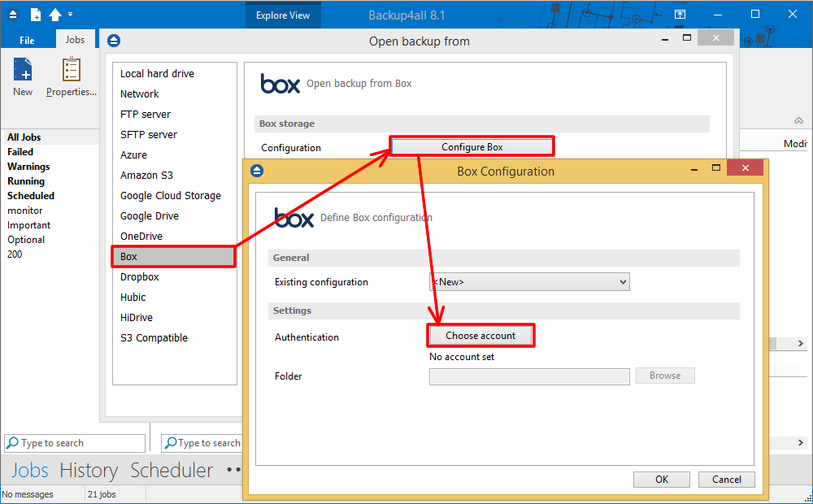This screenshot has height=504, width=813.
Task: Select the Failed jobs filter
Action: tap(20, 152)
